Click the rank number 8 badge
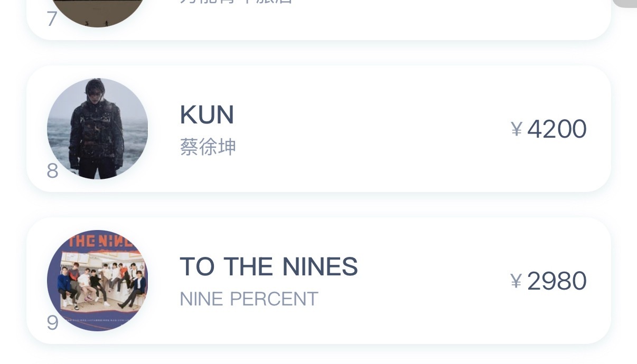The height and width of the screenshot is (364, 637). click(x=52, y=171)
